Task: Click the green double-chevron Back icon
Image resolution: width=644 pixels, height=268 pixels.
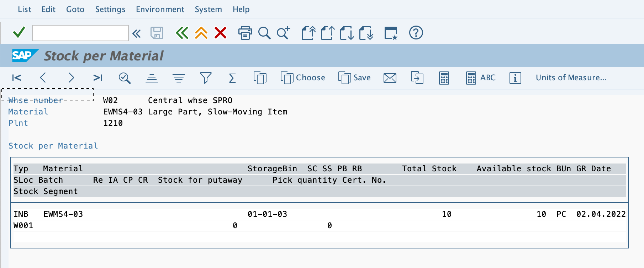Action: 182,33
